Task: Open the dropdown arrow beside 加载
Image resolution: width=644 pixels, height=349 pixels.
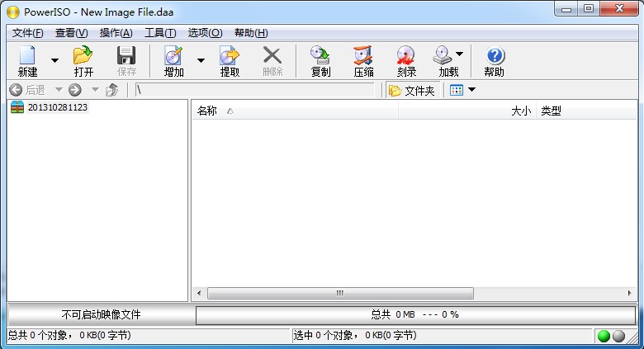Action: [x=460, y=54]
